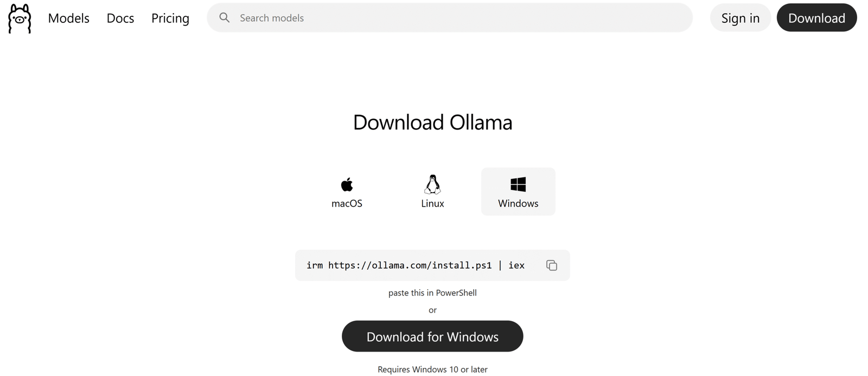Select the Linux penguin icon
Screen dimensions: 868x376
(x=432, y=184)
